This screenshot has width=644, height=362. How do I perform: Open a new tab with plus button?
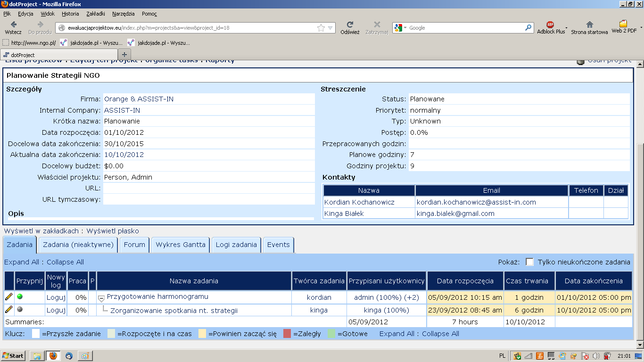(x=124, y=55)
